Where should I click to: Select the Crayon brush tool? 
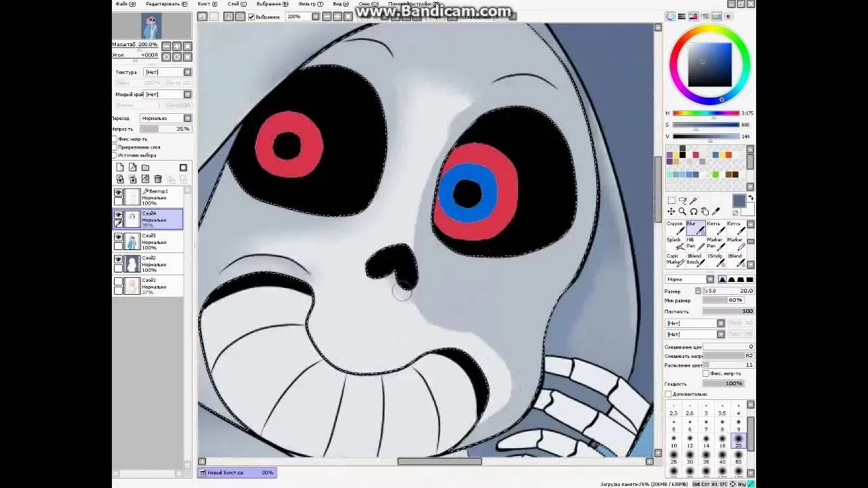[x=675, y=228]
